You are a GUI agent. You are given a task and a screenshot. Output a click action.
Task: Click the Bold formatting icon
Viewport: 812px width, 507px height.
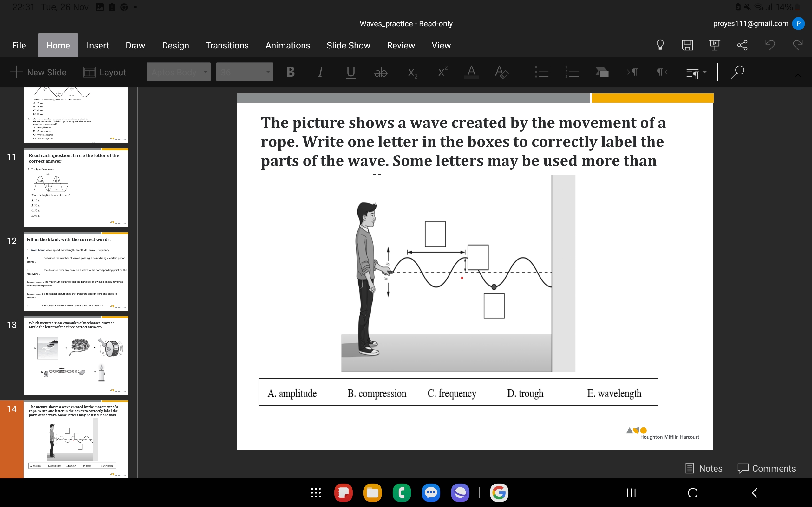290,72
